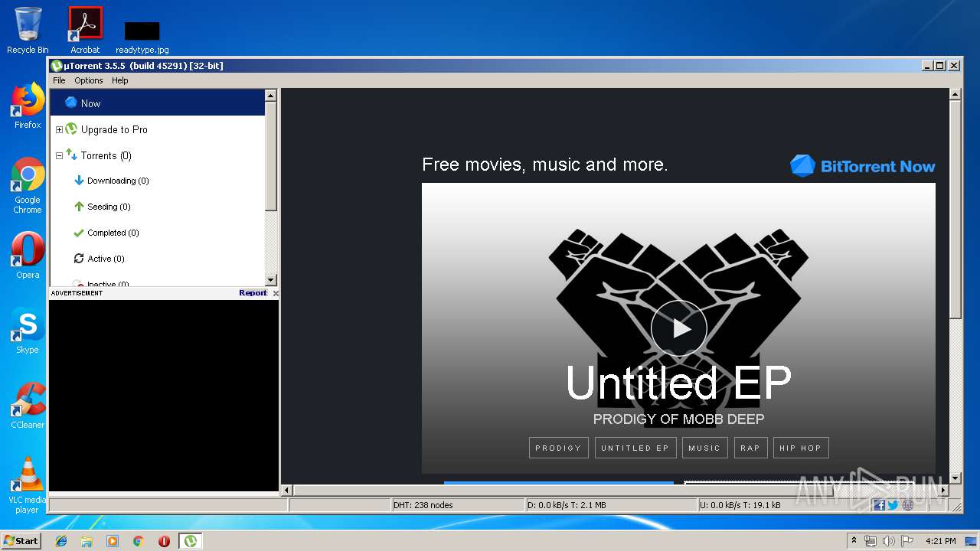Click the content pane vertical scrollbar down arrow
This screenshot has height=551, width=980.
pyautogui.click(x=955, y=478)
